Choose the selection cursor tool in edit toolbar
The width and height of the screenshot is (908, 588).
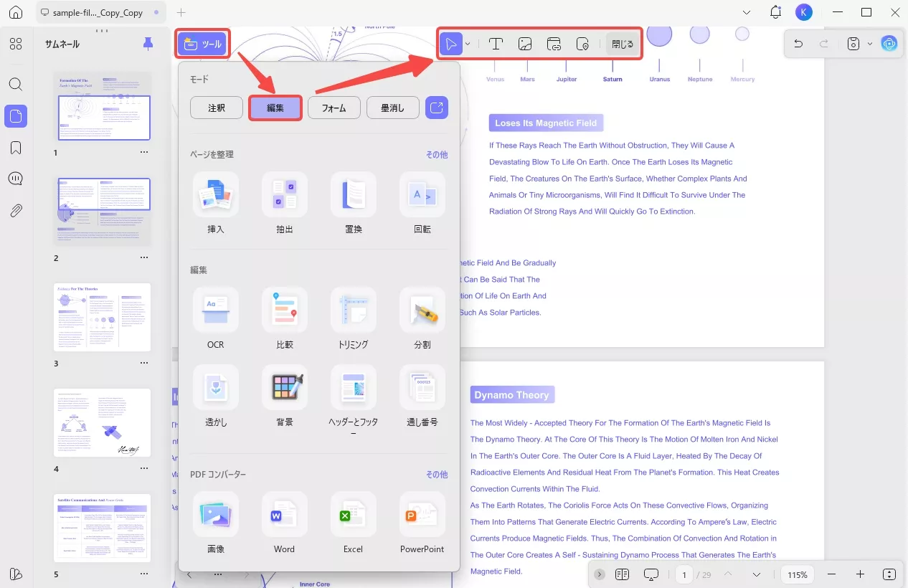click(x=451, y=44)
